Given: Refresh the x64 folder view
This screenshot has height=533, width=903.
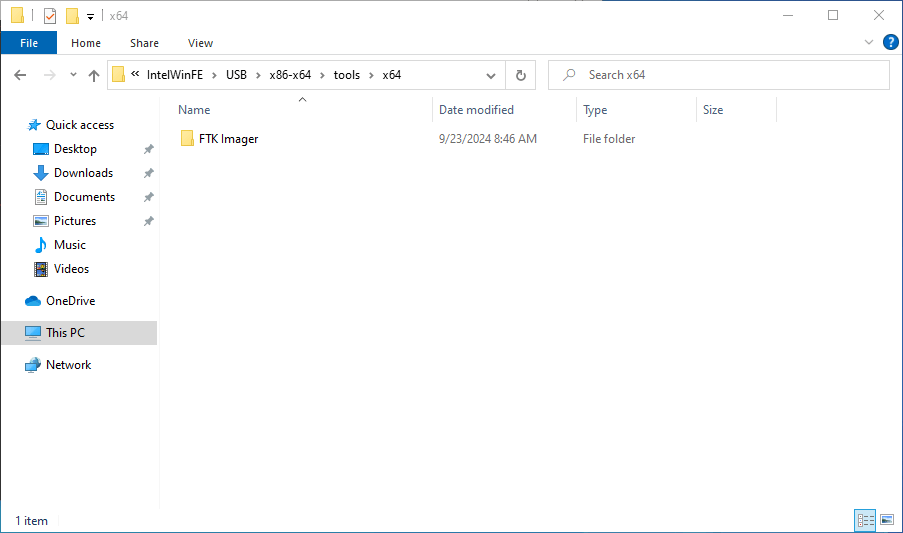Looking at the screenshot, I should click(521, 75).
